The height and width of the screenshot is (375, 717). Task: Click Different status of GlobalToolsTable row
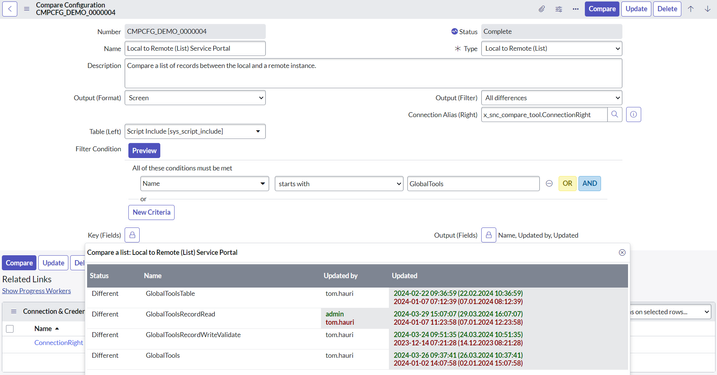click(105, 293)
